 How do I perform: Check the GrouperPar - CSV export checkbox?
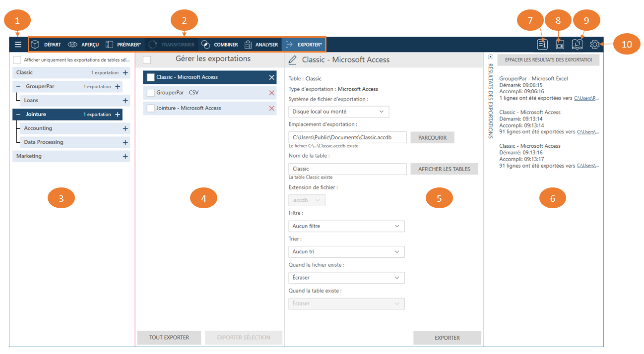(x=151, y=93)
